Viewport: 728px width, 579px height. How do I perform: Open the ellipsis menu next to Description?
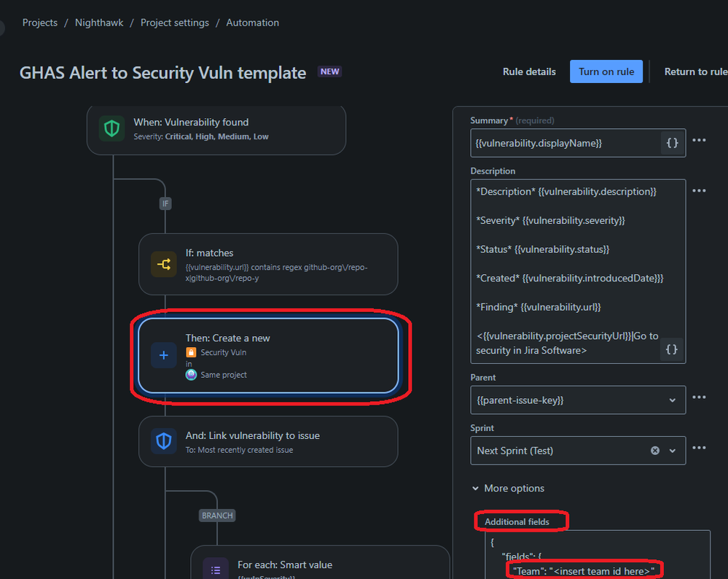699,190
